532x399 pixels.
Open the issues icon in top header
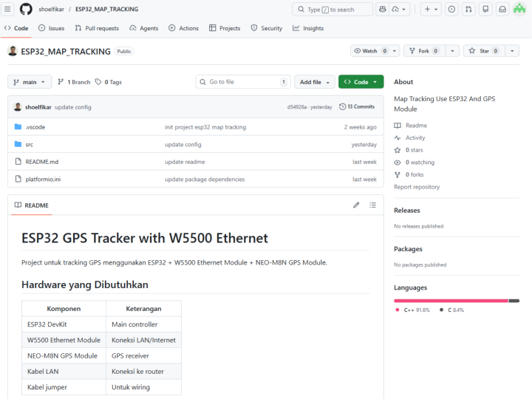(x=451, y=9)
